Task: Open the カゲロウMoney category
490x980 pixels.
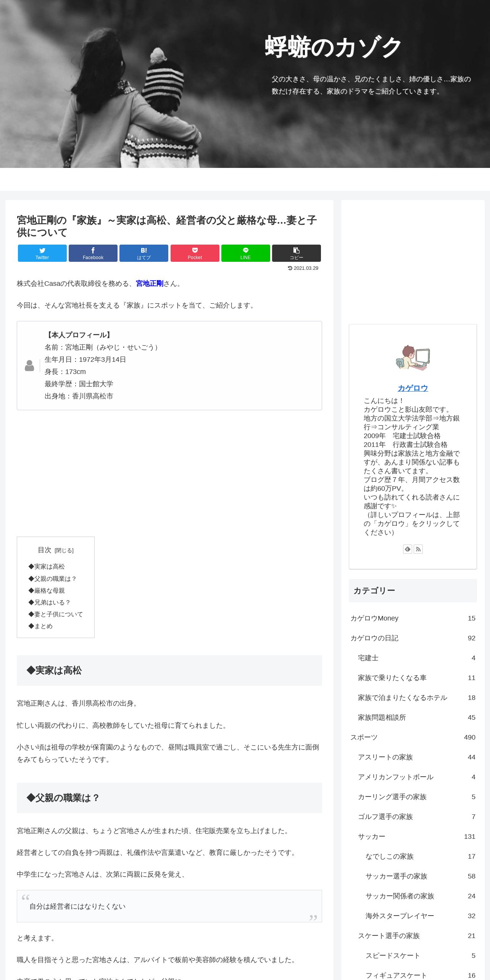Action: (413, 618)
